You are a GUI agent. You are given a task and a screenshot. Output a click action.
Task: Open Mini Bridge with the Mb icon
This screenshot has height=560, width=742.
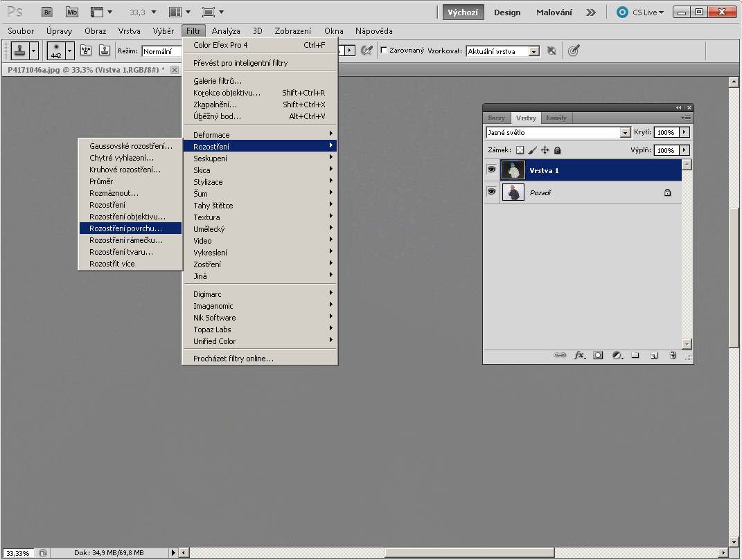71,12
